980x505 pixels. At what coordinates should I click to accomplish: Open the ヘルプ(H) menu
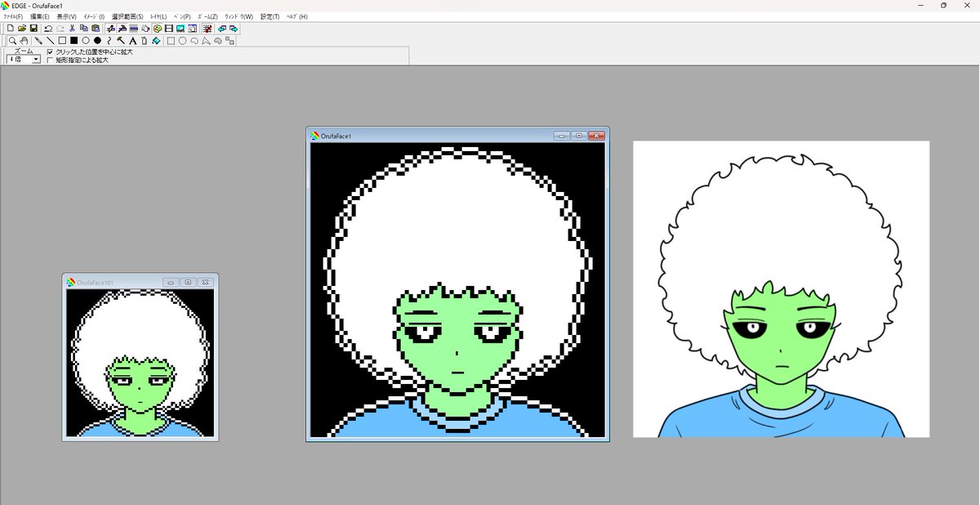pyautogui.click(x=296, y=16)
